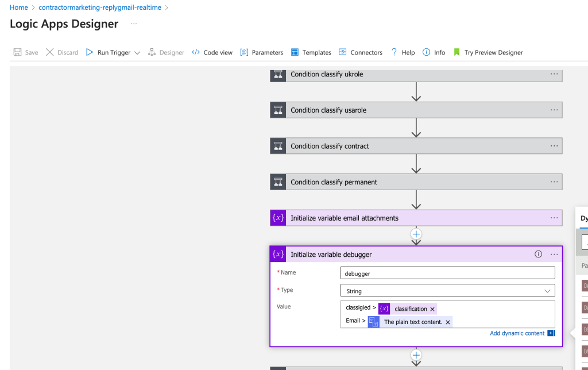Viewport: 588px width, 370px height.
Task: Open ellipsis menu for Initialize variable debugger
Action: coord(554,255)
